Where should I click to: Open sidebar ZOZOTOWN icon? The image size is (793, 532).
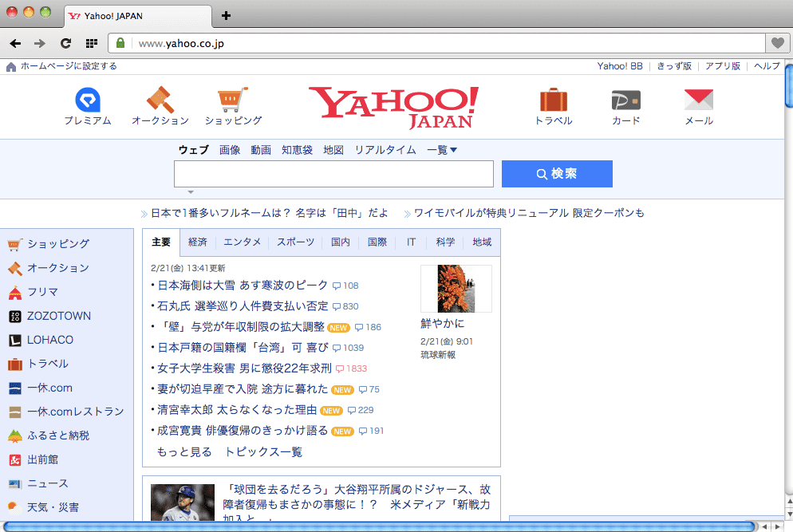coord(15,317)
